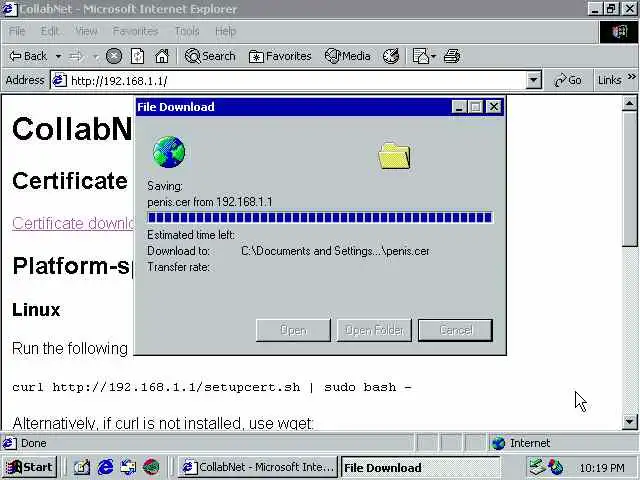Close the File Download dialog
This screenshot has width=640, height=480.
[x=494, y=107]
